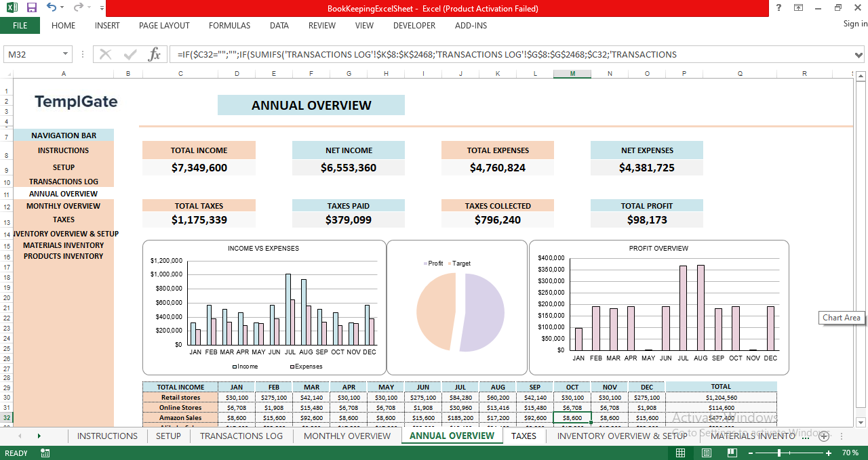868x460 pixels.
Task: Open TRANSACTIONS LOG from navigation bar
Action: point(64,182)
